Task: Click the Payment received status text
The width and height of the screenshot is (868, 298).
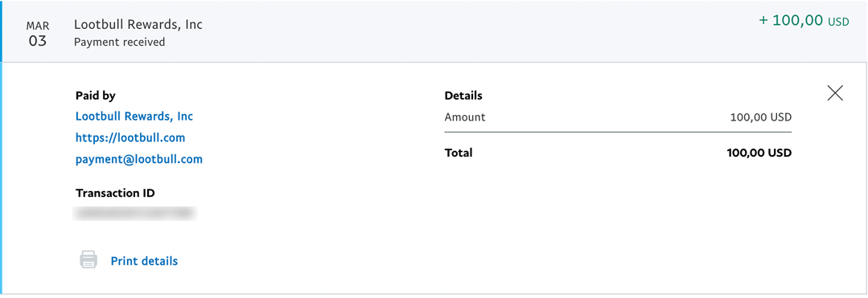Action: point(120,42)
